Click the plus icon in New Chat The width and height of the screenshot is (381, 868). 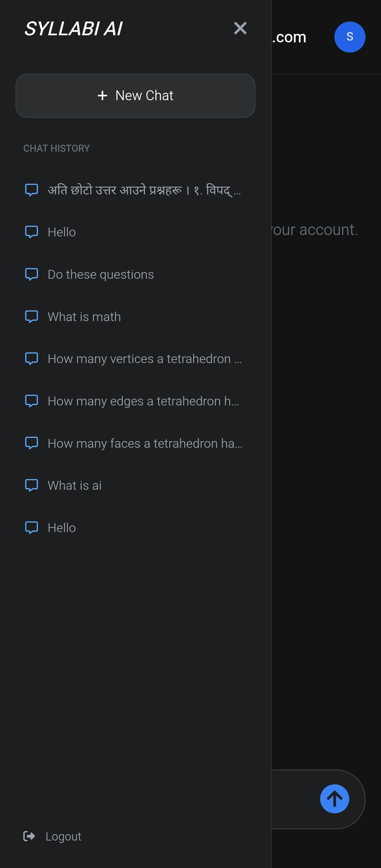tap(103, 96)
